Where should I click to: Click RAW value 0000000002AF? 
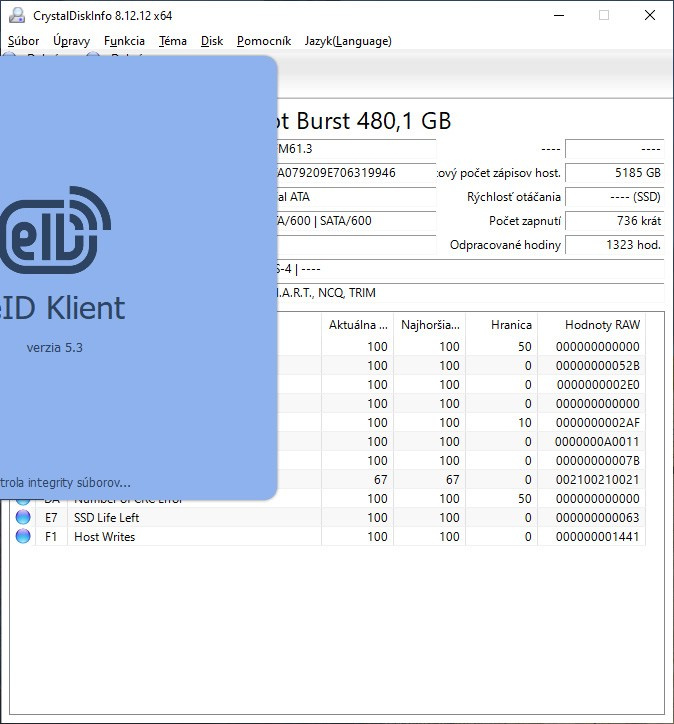598,422
